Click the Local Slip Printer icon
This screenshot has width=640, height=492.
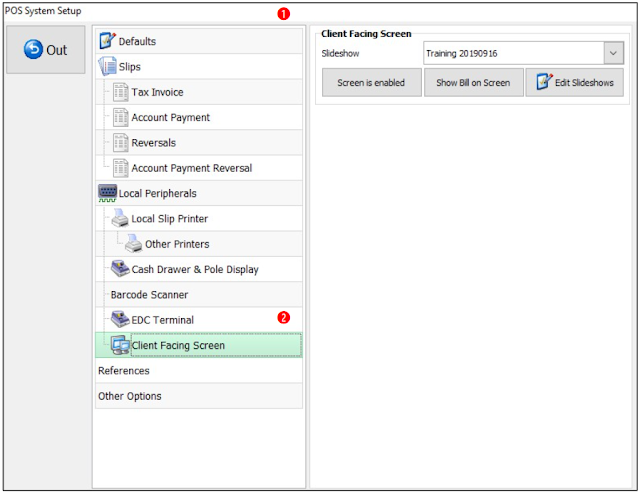(x=120, y=218)
